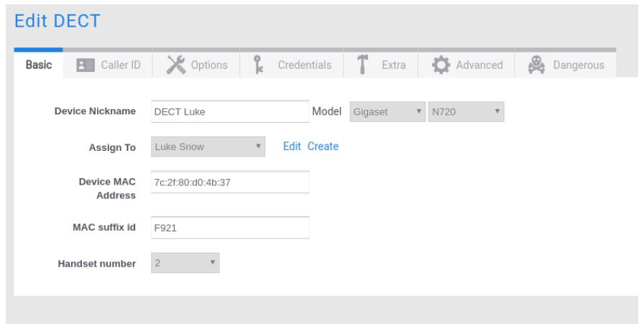The height and width of the screenshot is (329, 644).
Task: Click the Advanced gear icon
Action: pyautogui.click(x=440, y=65)
